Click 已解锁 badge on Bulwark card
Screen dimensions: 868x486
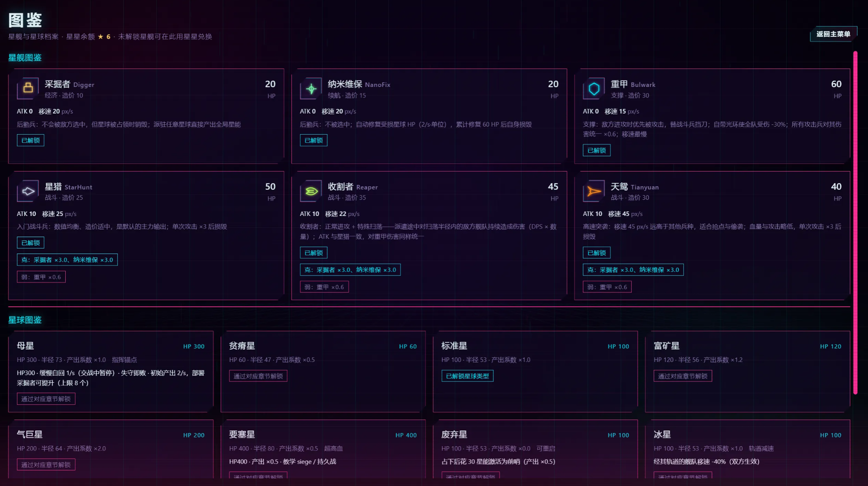click(597, 150)
